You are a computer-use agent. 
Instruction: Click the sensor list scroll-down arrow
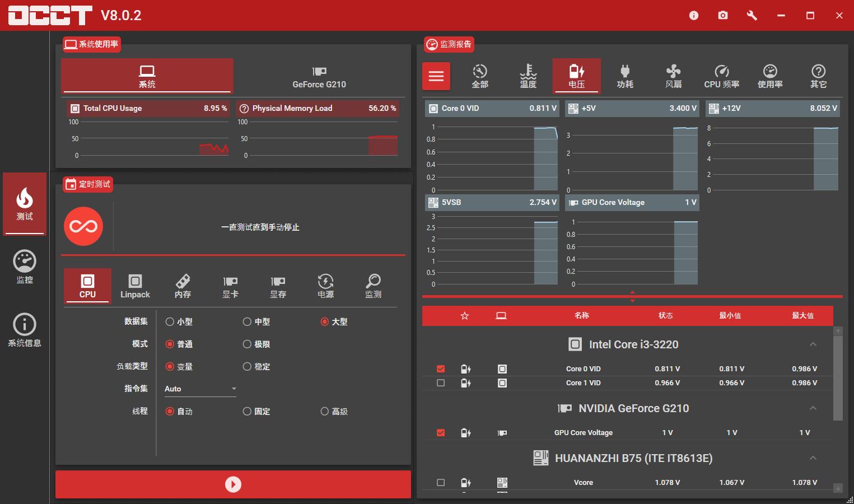tap(838, 488)
